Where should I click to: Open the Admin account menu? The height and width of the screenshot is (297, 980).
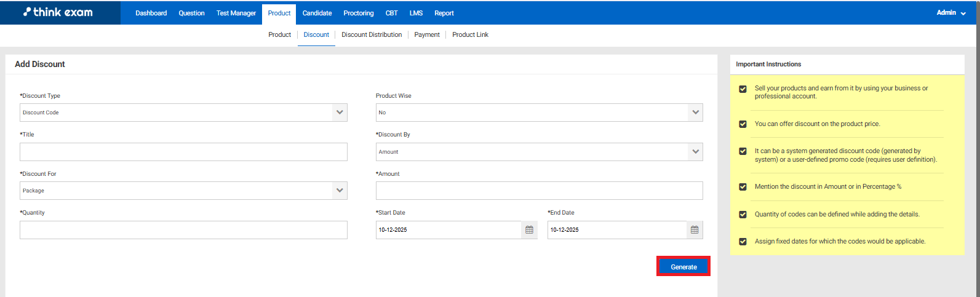(x=950, y=13)
